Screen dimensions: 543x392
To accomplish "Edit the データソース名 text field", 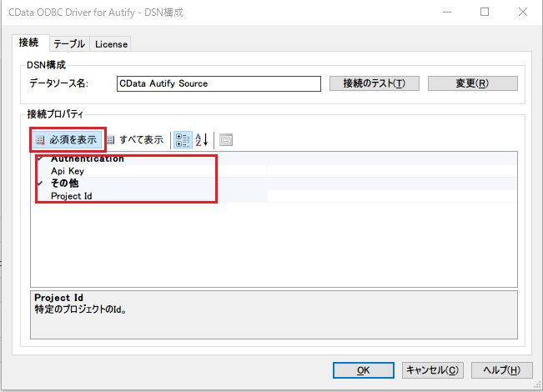I will point(219,83).
